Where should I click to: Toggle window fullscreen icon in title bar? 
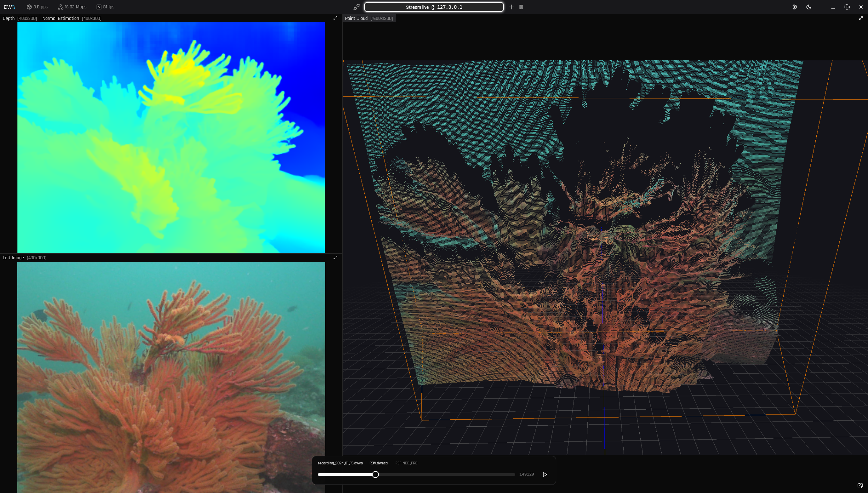pyautogui.click(x=847, y=7)
